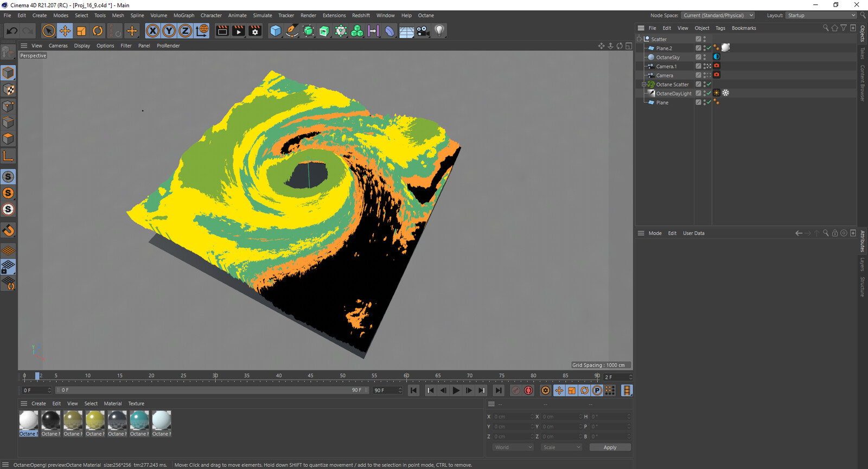
Task: Activate the Move tool
Action: [x=65, y=31]
